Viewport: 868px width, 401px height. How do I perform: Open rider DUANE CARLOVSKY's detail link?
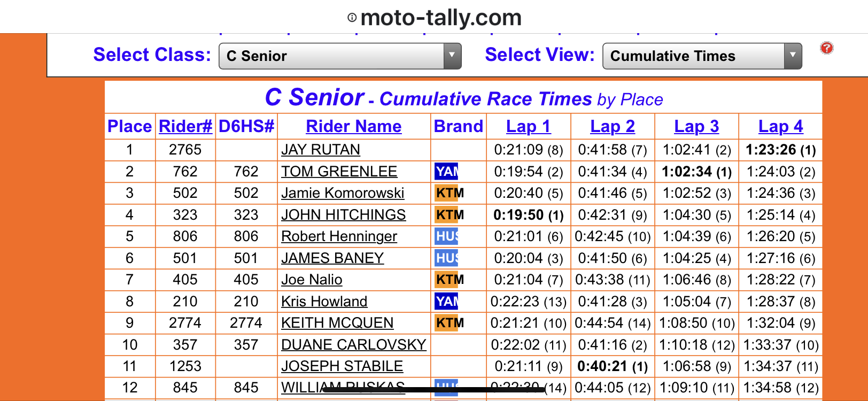pyautogui.click(x=353, y=345)
